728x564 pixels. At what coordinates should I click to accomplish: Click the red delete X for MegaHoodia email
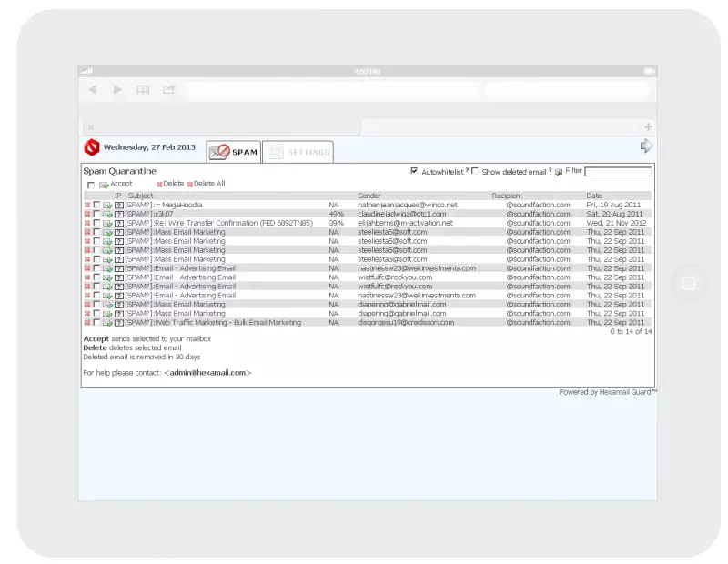pos(87,206)
